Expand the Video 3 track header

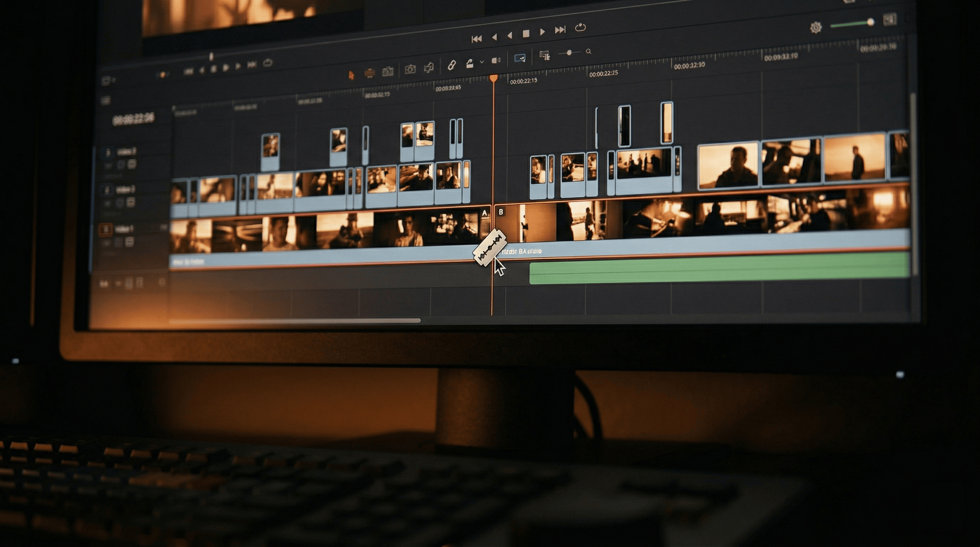pos(108,152)
